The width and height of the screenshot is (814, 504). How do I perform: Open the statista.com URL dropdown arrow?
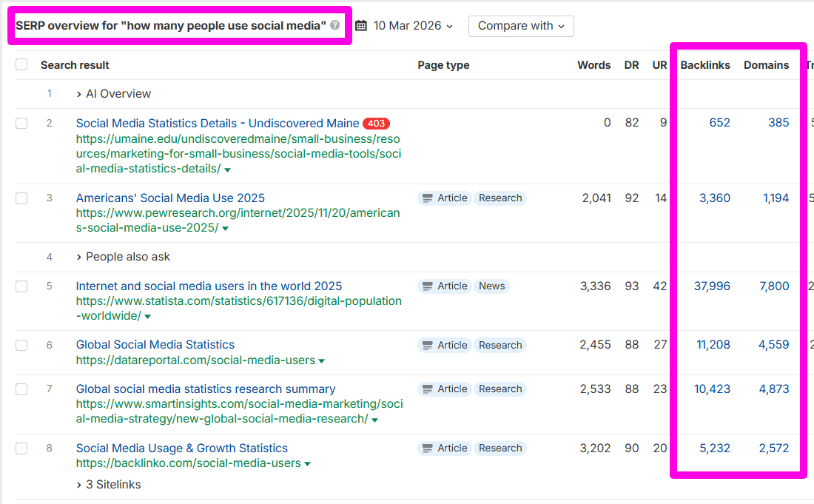click(x=147, y=317)
